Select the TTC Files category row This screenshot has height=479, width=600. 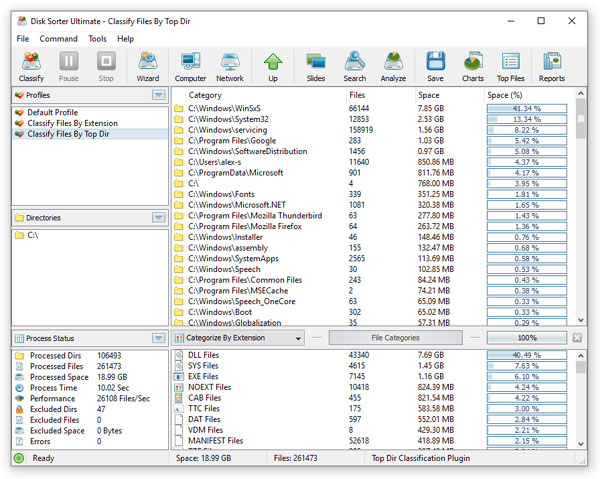pos(373,409)
